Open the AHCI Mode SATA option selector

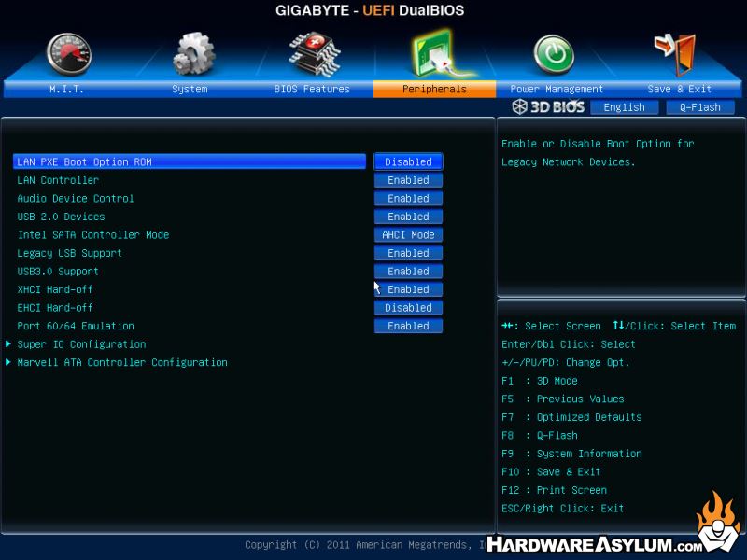click(x=408, y=235)
